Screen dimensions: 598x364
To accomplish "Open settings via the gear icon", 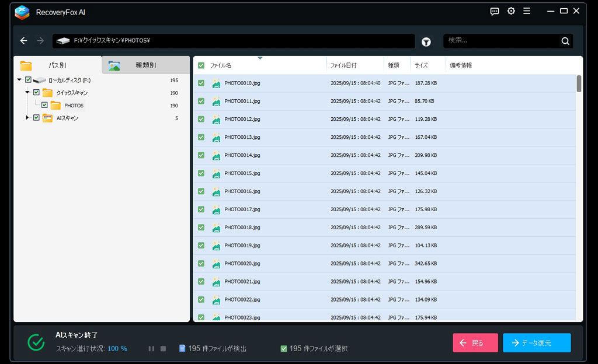I will tap(511, 11).
